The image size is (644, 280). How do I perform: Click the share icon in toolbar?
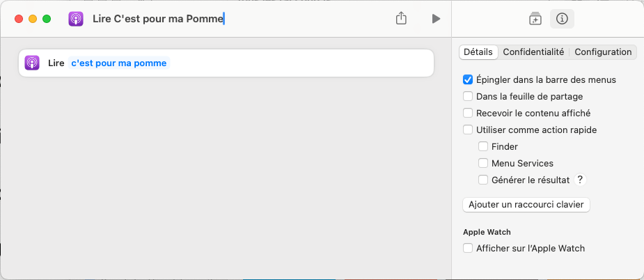(401, 19)
